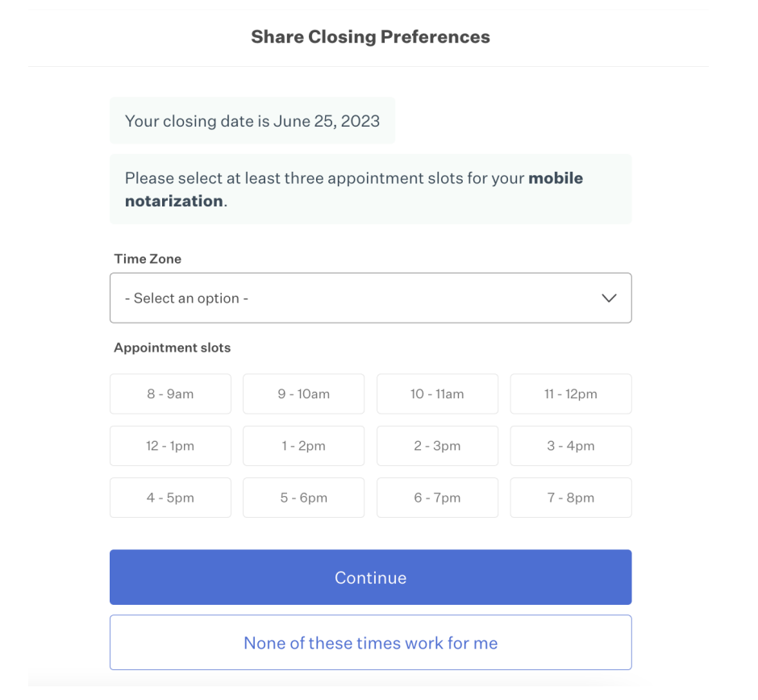Click the Share Closing Preferences heading
The height and width of the screenshot is (700, 758).
click(370, 36)
